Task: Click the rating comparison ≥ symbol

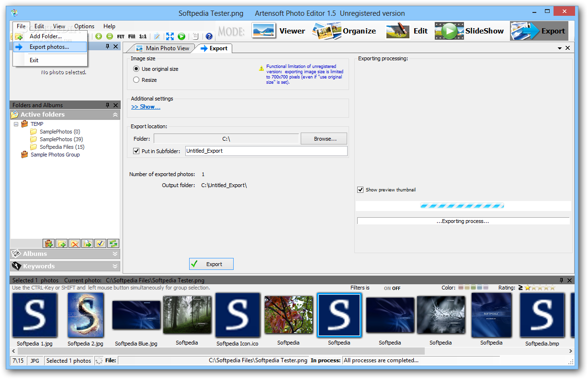Action: point(520,288)
